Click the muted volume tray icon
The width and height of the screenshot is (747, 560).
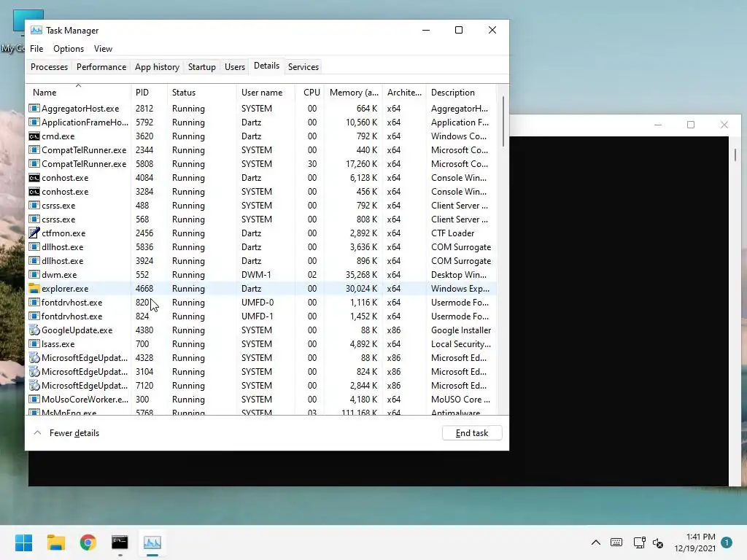pyautogui.click(x=658, y=542)
